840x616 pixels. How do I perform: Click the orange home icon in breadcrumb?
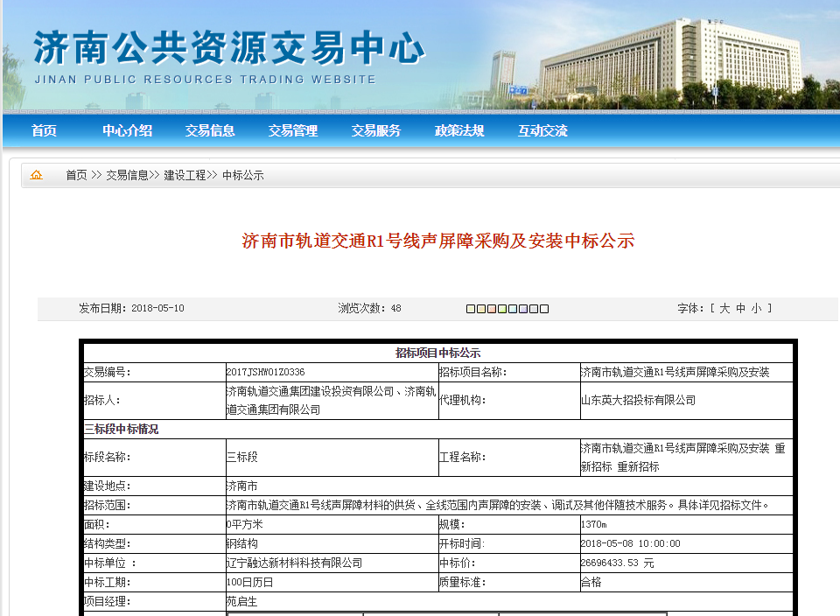36,175
